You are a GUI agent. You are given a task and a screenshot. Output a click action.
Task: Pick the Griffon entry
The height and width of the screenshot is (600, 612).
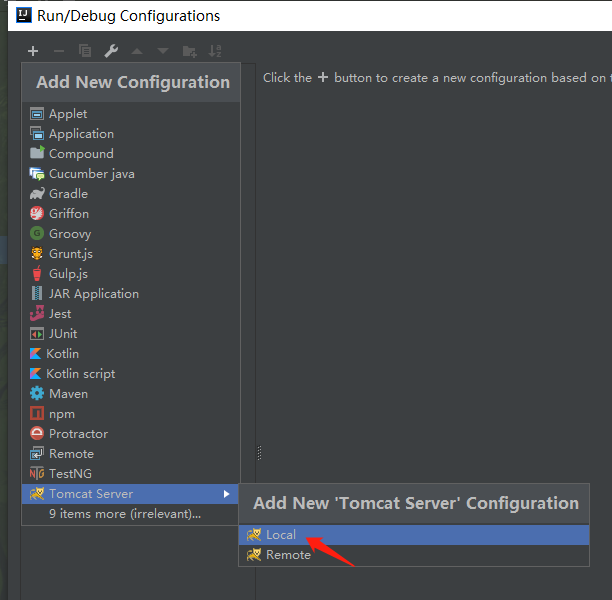[131, 214]
